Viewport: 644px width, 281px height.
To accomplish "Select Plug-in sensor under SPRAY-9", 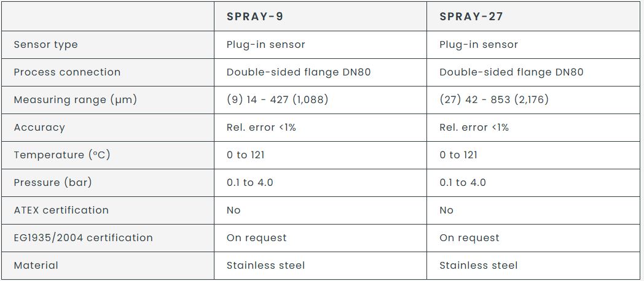I will (x=265, y=45).
